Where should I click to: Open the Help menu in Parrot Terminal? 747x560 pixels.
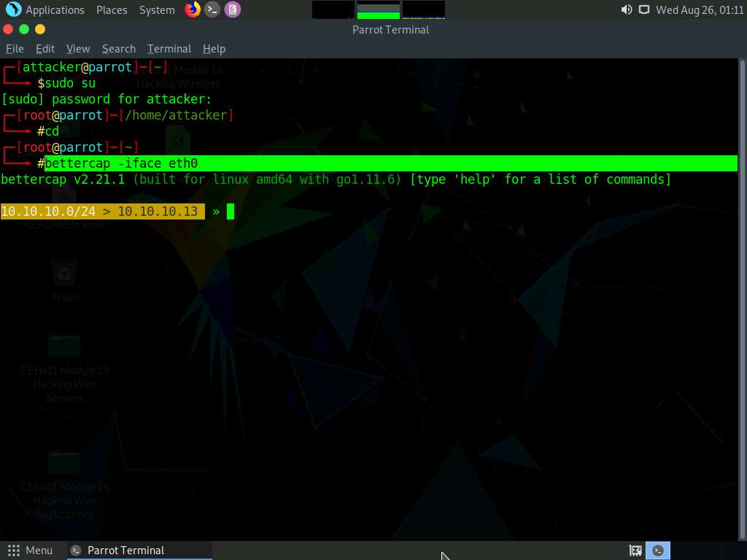pos(214,49)
